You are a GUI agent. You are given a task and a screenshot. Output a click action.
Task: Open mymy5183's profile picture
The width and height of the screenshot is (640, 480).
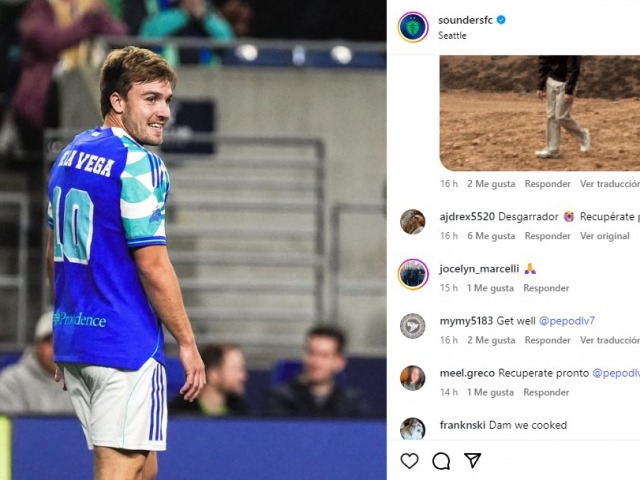(412, 325)
